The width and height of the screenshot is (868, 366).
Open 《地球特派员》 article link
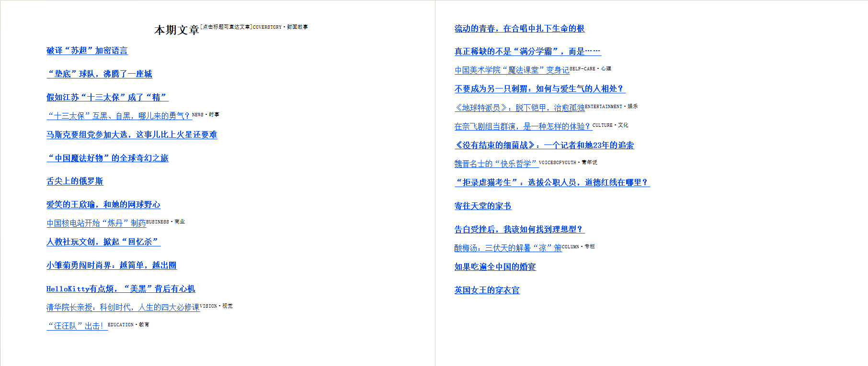519,108
